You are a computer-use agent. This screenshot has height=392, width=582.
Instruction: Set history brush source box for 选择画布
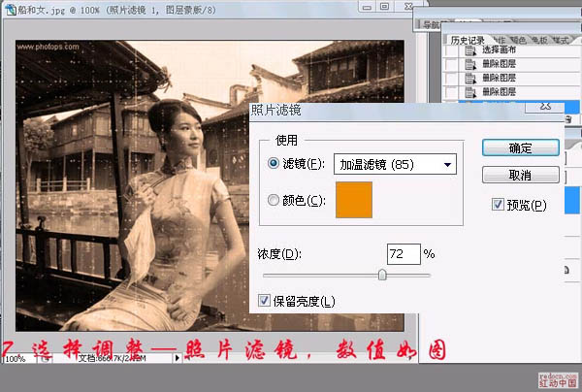(x=451, y=50)
